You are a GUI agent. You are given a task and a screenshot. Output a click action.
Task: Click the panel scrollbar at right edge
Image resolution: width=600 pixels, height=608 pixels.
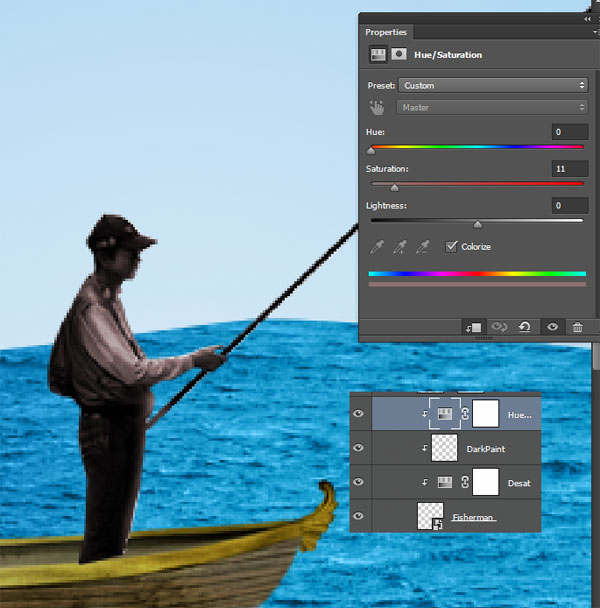(596, 357)
